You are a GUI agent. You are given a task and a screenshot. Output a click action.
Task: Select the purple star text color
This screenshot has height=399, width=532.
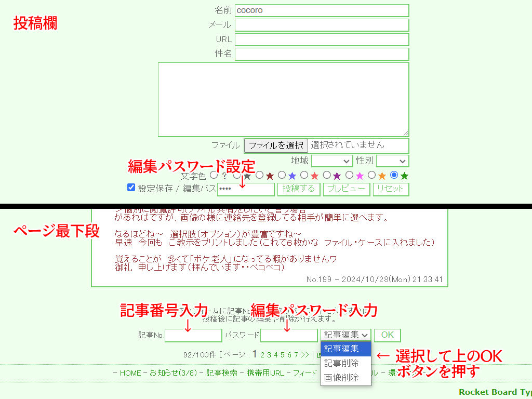(327, 176)
